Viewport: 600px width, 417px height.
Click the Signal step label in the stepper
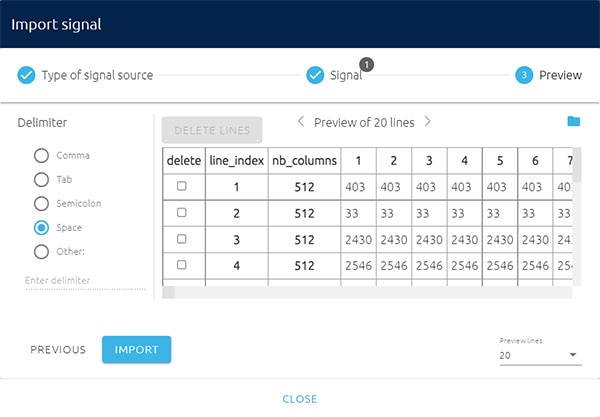coord(346,75)
